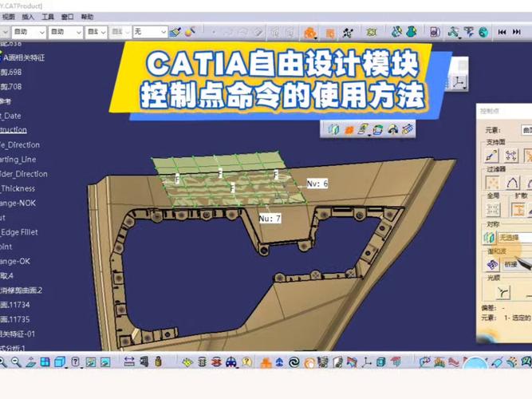Click the document page icon in top toolbar

point(435,32)
